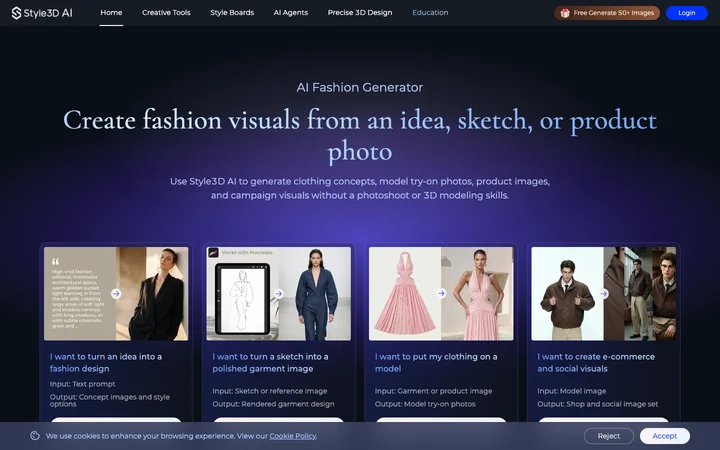
Task: Open the Education menu item
Action: coord(430,13)
